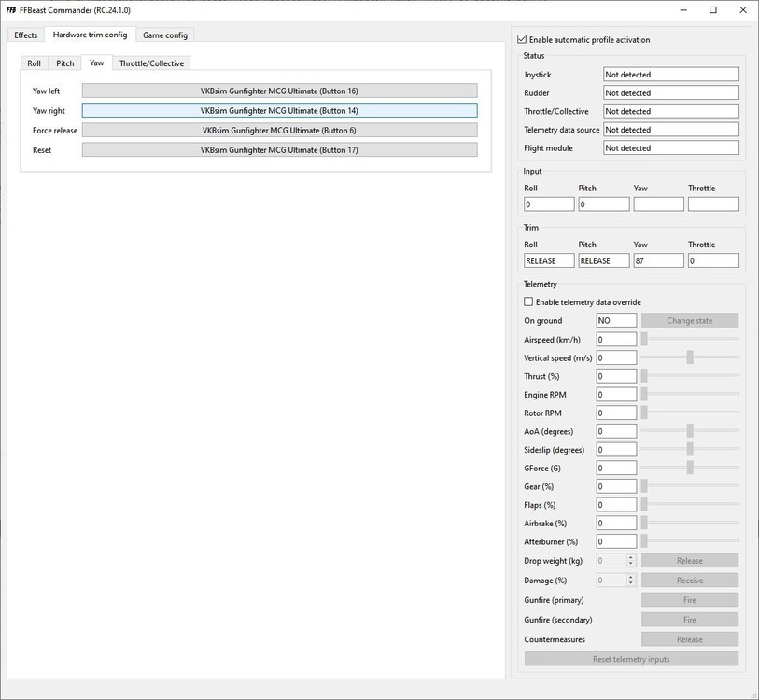Click the FFBeast app icon in title bar
The image size is (759, 700).
11,10
